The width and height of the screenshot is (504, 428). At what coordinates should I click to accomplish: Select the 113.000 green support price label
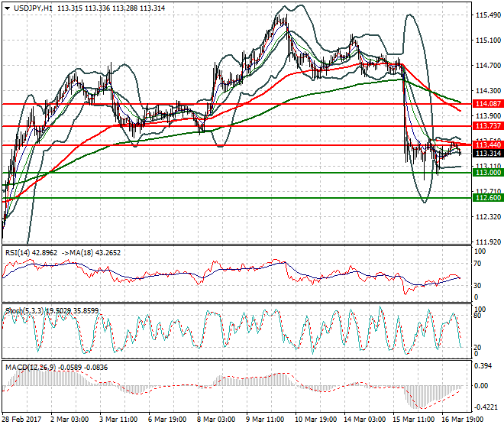[x=488, y=173]
